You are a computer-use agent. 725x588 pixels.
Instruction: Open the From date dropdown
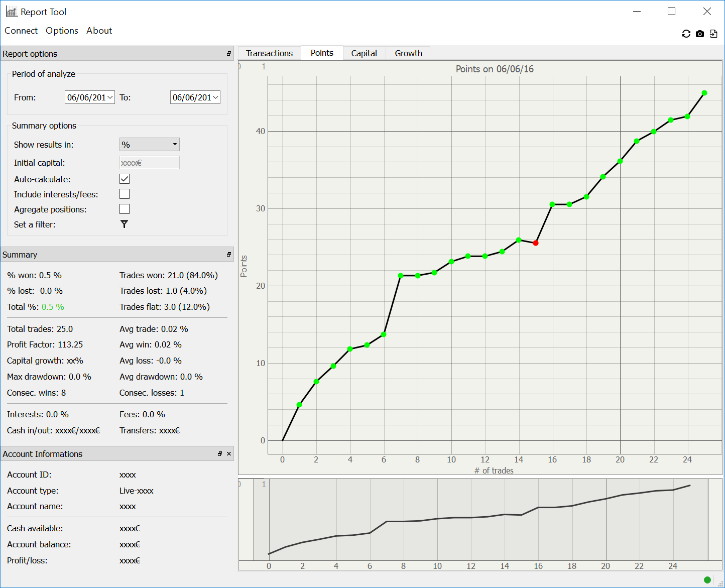click(110, 97)
